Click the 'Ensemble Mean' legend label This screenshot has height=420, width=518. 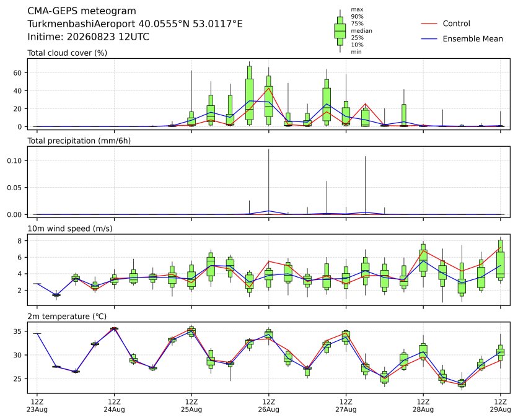[x=473, y=38]
